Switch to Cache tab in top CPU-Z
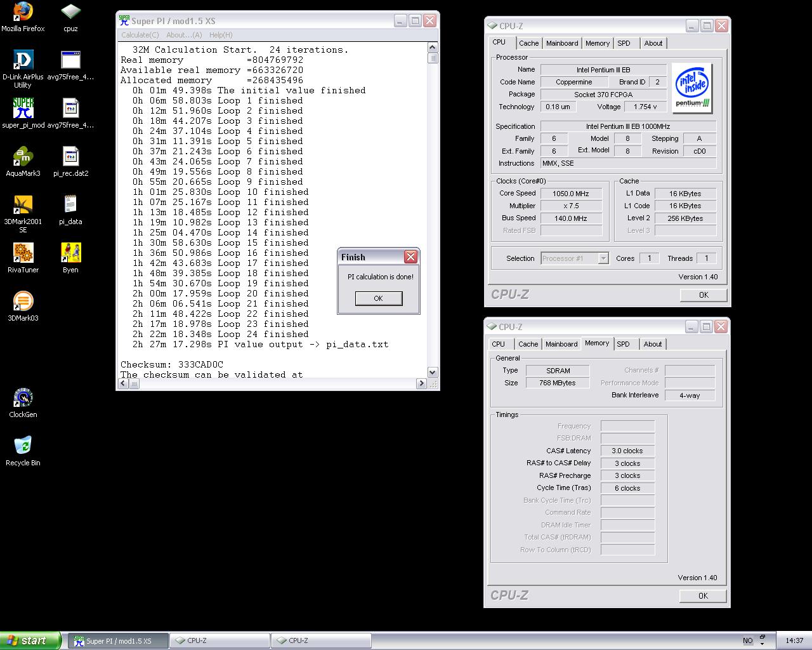This screenshot has width=812, height=650. (x=528, y=43)
